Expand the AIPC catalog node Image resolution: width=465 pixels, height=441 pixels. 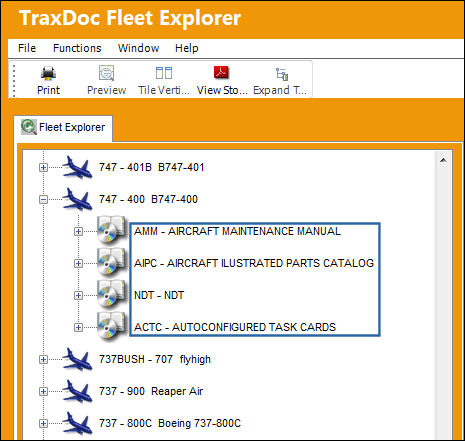pyautogui.click(x=78, y=263)
